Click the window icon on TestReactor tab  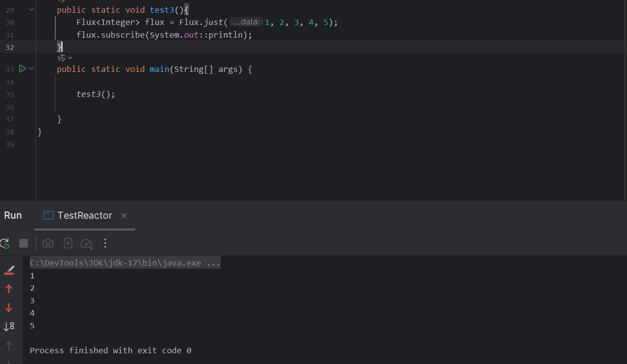coord(48,215)
